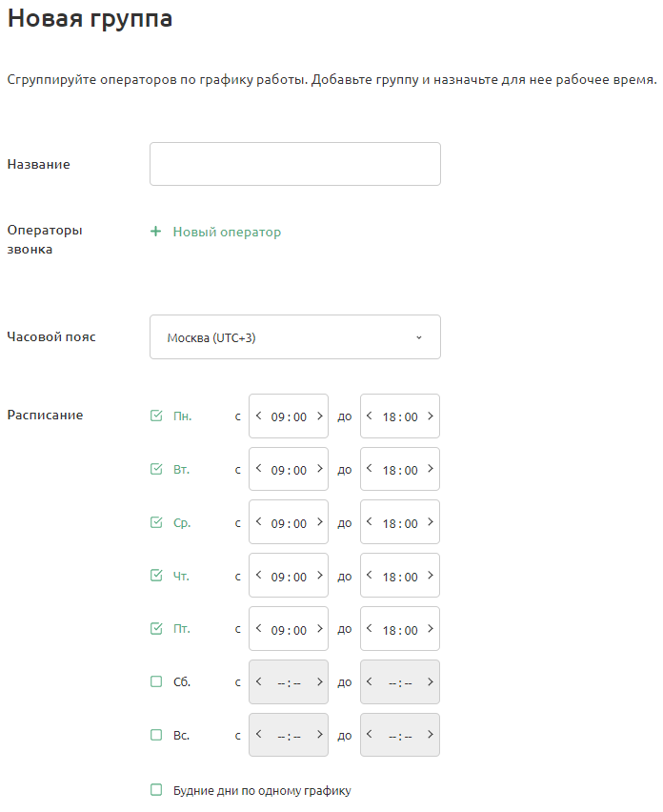Uncheck the Пн. schedule checkbox

(x=156, y=416)
